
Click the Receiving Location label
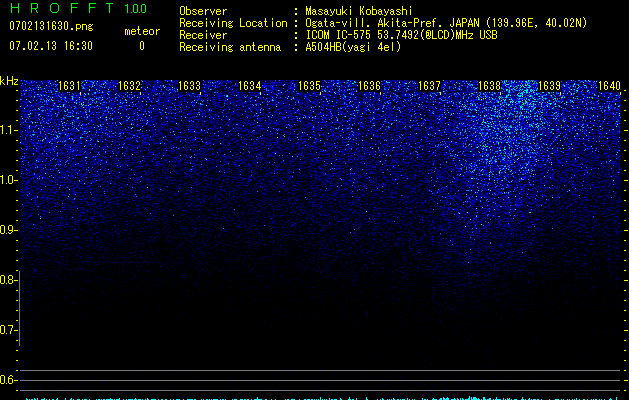233,23
